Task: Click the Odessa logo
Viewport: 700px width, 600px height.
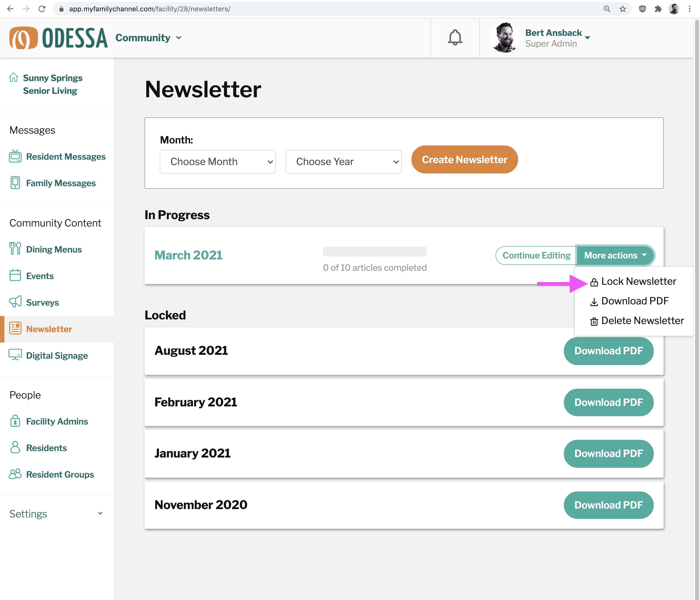Action: [x=58, y=38]
